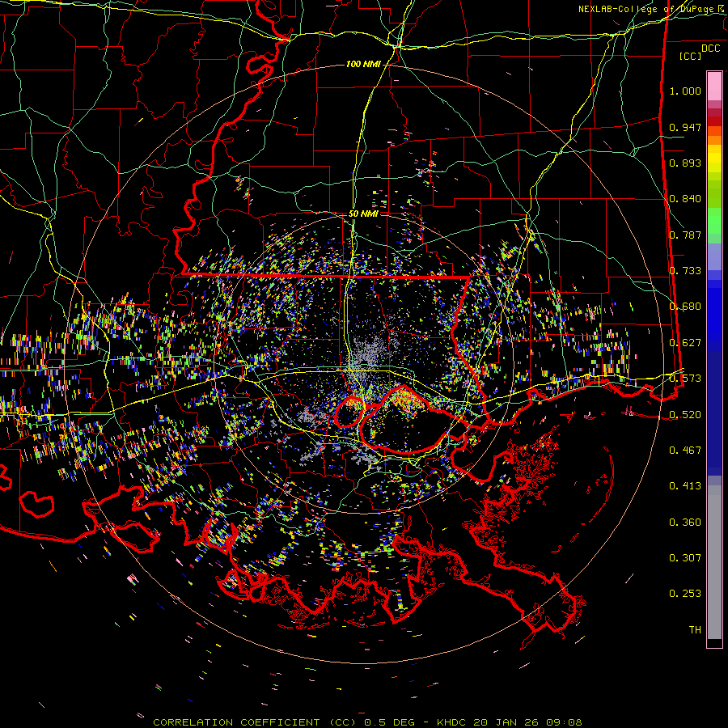The height and width of the screenshot is (728, 728).
Task: Click the 0.680 scale value
Action: pos(685,307)
